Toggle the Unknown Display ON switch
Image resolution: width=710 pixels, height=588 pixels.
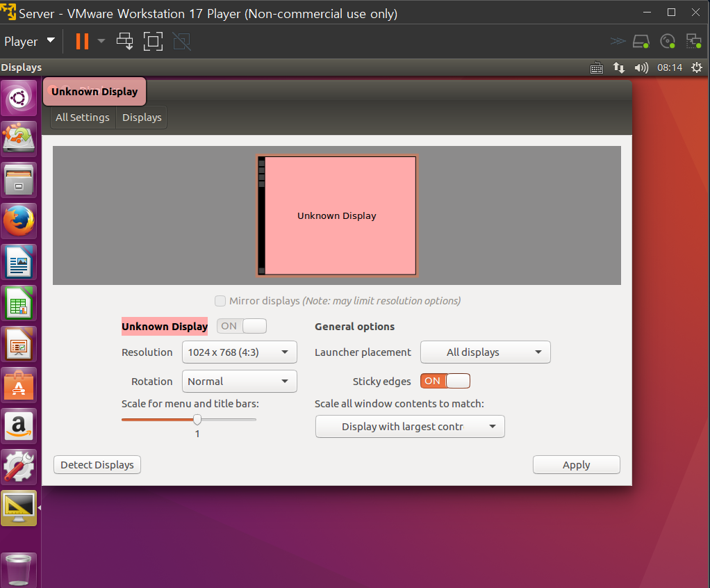click(241, 326)
